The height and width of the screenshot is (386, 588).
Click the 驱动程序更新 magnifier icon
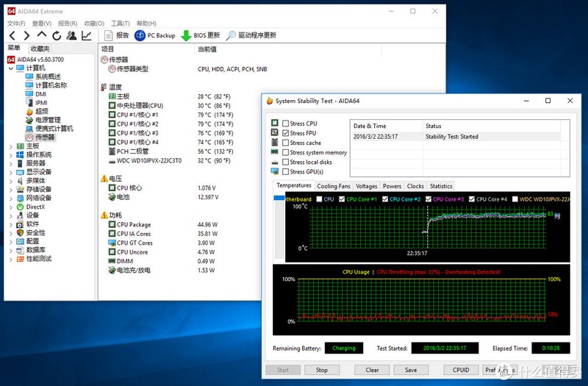231,35
